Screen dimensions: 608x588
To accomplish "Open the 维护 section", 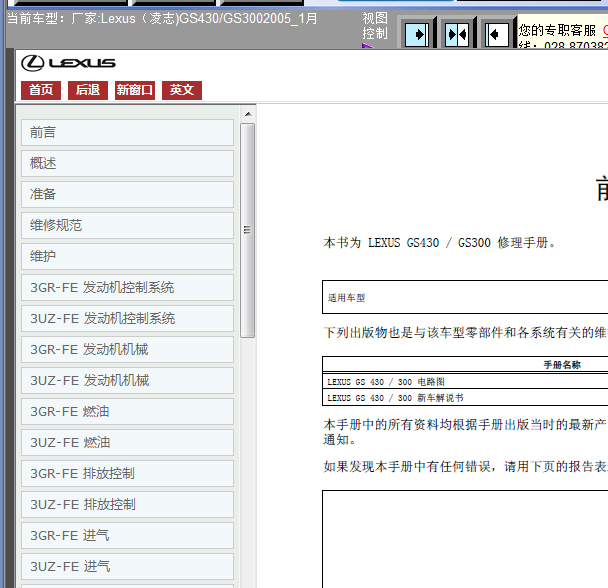I will [x=128, y=257].
